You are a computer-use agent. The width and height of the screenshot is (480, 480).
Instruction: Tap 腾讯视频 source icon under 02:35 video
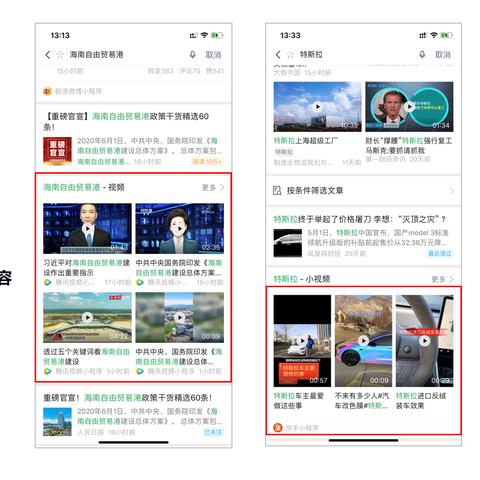click(x=140, y=282)
